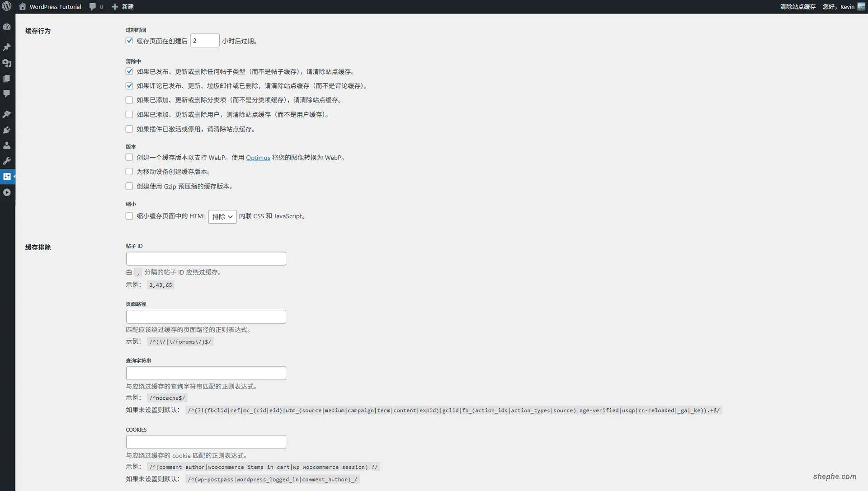Open the Media library icon

7,63
